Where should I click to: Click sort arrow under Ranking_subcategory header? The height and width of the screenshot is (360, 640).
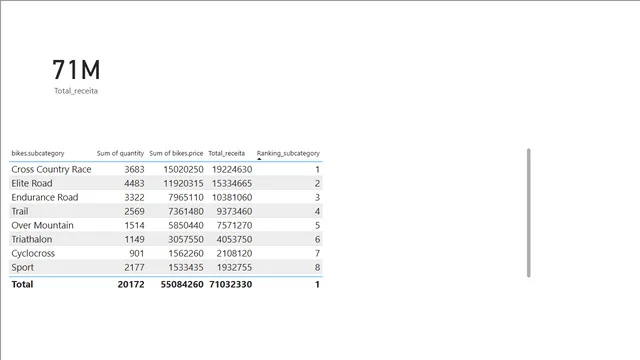[x=259, y=159]
